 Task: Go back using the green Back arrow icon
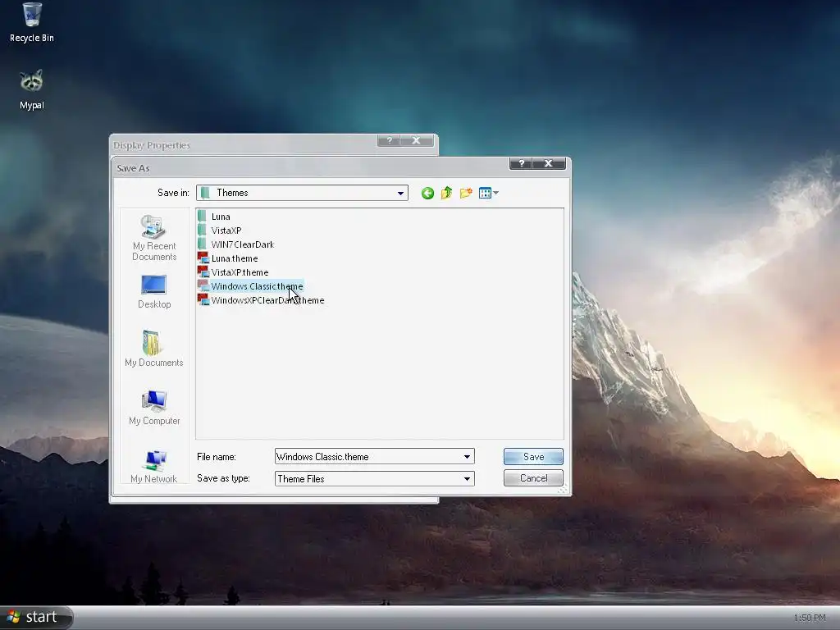click(427, 193)
